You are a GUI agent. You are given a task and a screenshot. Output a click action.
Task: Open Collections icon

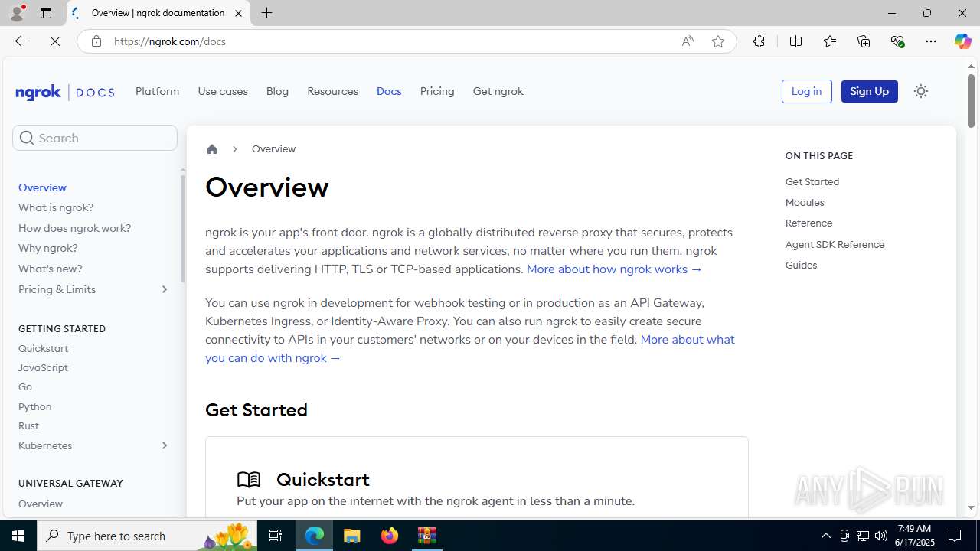(x=864, y=41)
